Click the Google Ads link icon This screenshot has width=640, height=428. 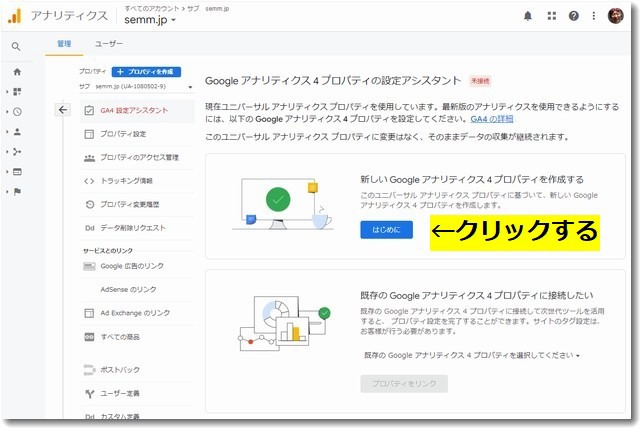(89, 266)
